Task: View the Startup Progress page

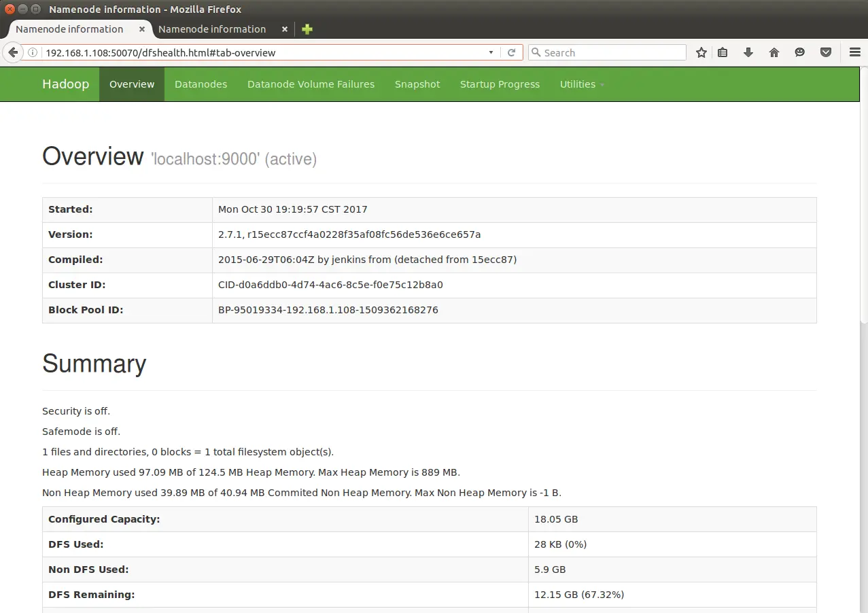Action: 500,84
